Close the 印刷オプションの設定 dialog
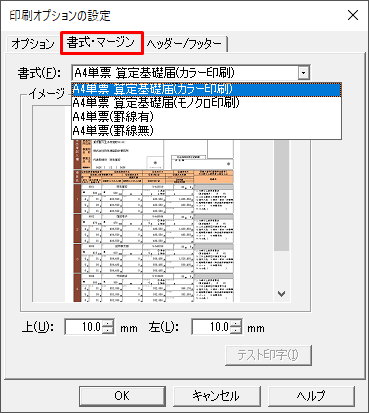 [x=353, y=15]
